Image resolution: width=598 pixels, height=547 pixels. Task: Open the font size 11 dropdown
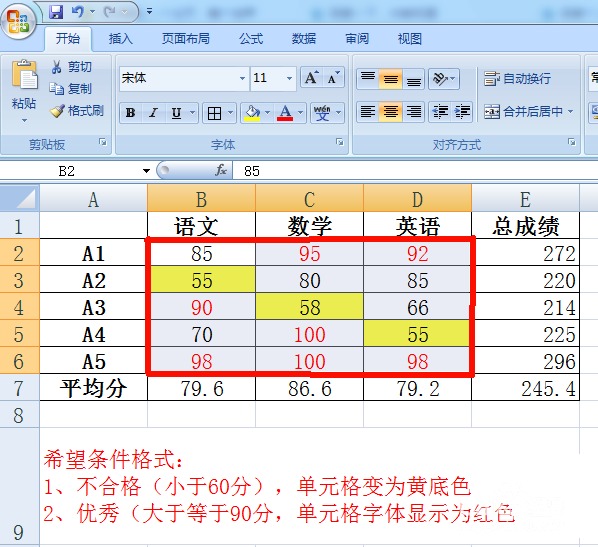pyautogui.click(x=289, y=79)
